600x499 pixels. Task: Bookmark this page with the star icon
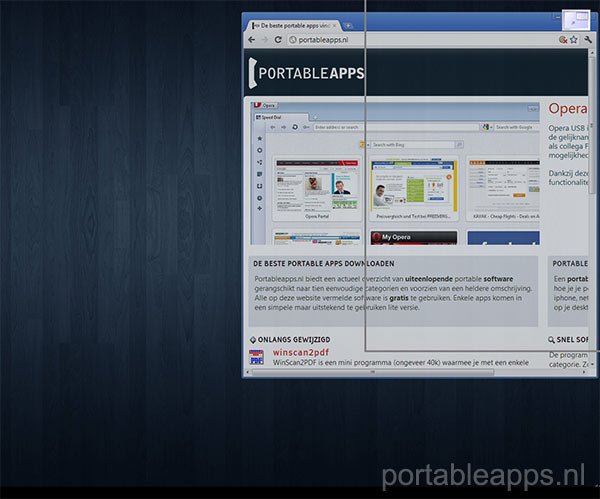point(574,39)
